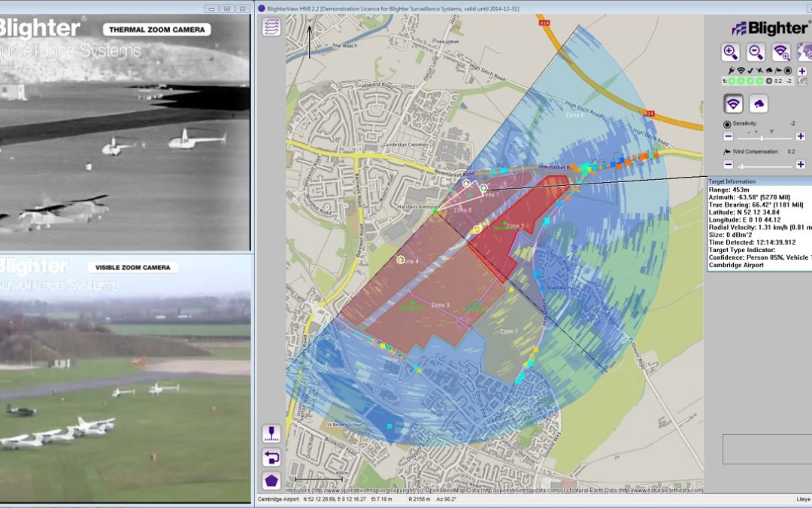Screen dimensions: 812x508
Task: Click the zoom out magnifier button
Action: pos(756,53)
